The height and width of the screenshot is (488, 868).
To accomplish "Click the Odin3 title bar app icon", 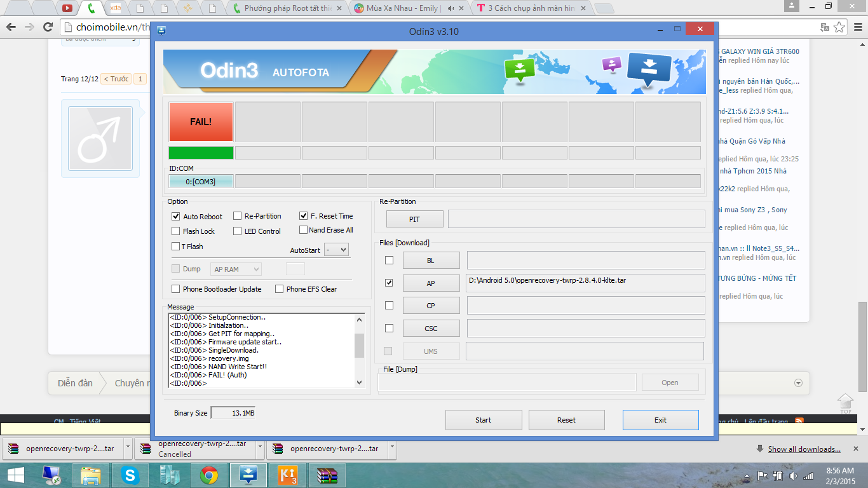I will 161,30.
